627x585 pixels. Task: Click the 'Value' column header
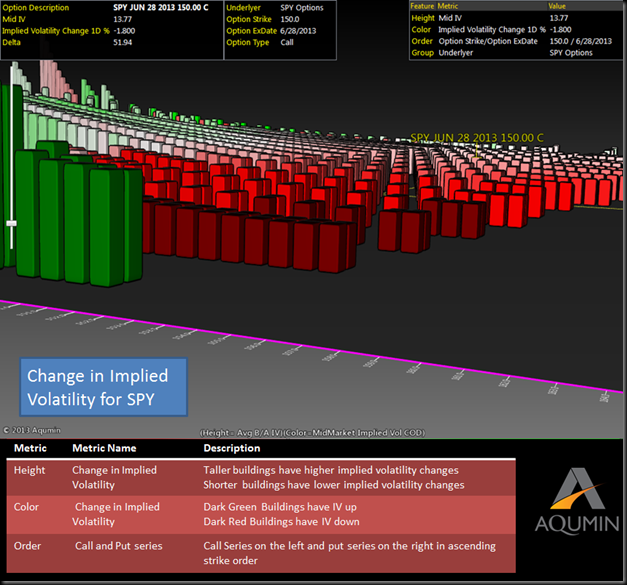point(557,6)
